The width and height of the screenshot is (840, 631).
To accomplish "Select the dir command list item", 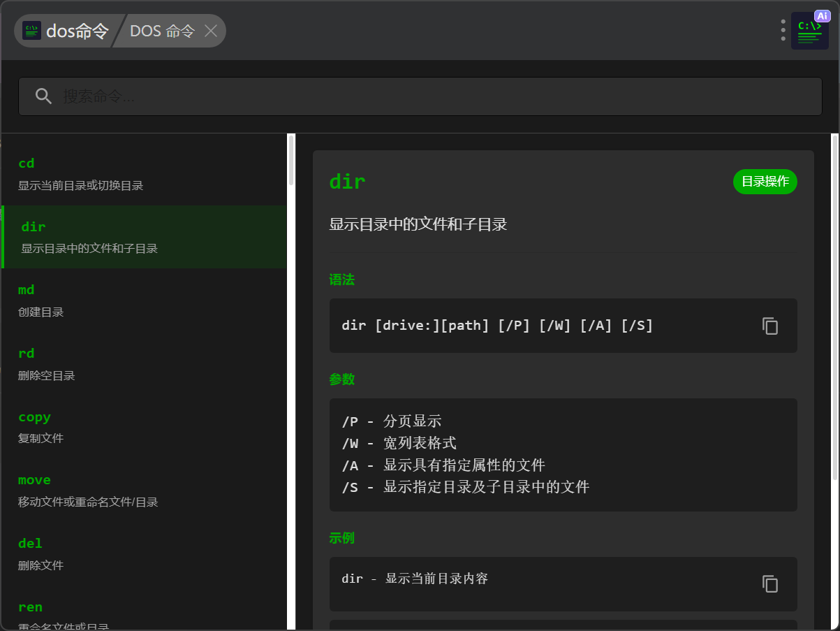I will 143,237.
